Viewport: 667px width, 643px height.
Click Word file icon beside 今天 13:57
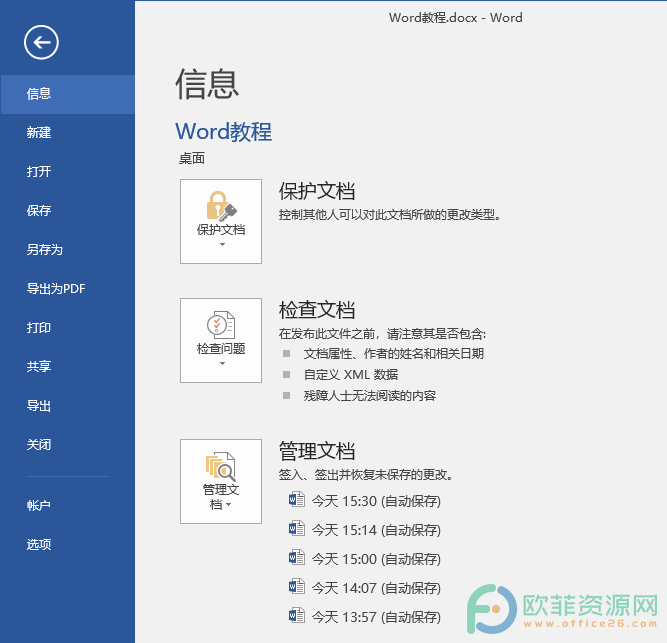(296, 615)
